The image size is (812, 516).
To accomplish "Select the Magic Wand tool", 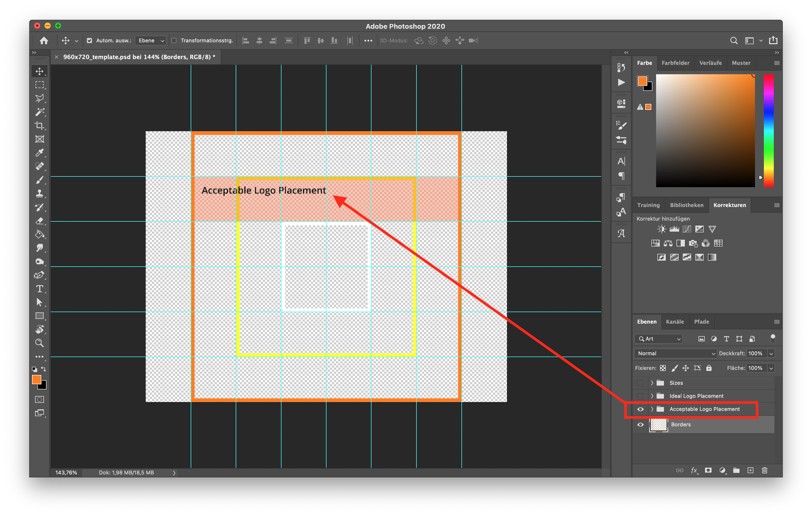I will (40, 112).
